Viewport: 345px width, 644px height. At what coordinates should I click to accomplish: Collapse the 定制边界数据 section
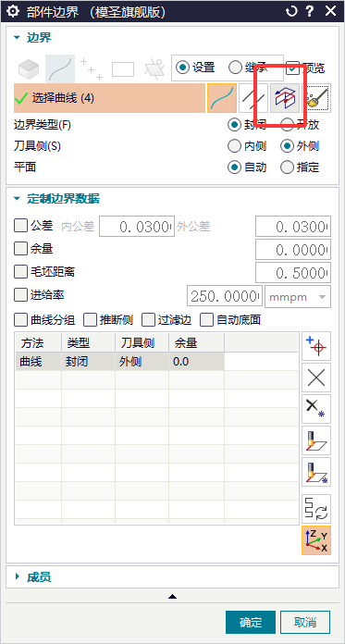pyautogui.click(x=17, y=199)
